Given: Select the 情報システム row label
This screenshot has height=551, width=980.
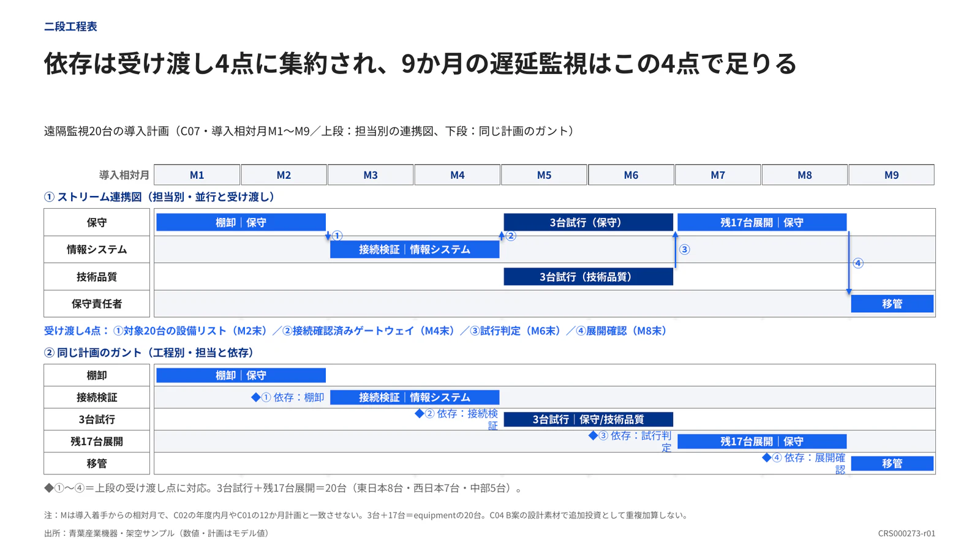Looking at the screenshot, I should pos(97,249).
